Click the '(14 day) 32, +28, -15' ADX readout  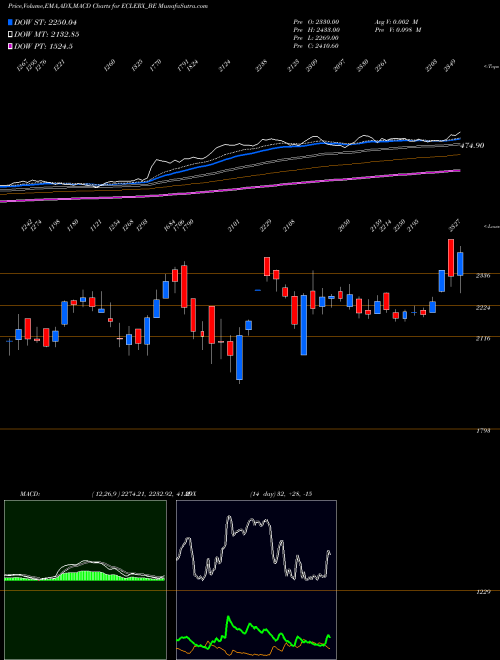281,494
